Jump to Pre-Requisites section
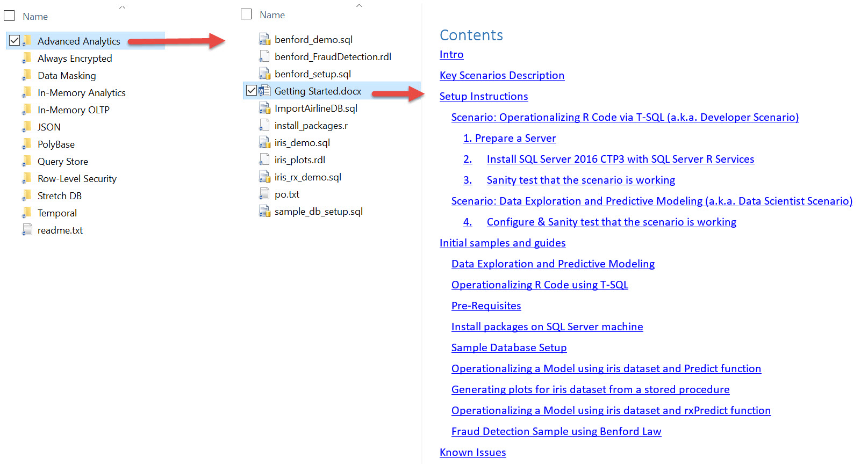This screenshot has height=464, width=868. [x=486, y=306]
